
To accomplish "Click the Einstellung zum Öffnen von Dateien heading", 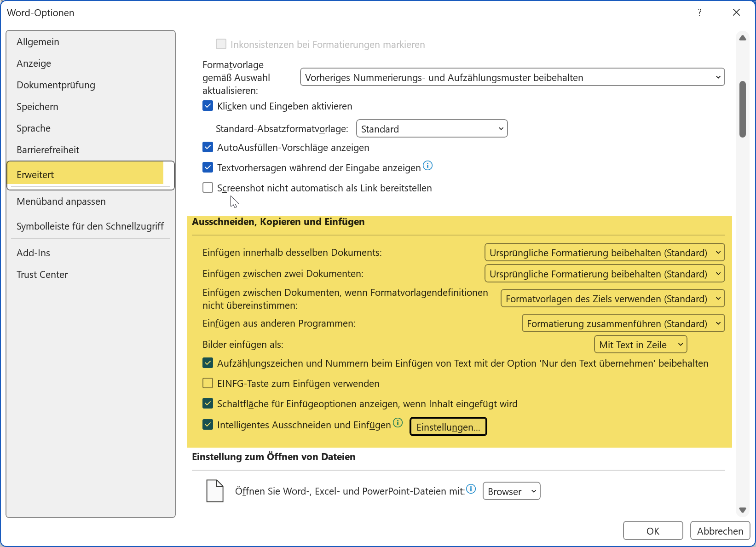I will click(x=274, y=457).
